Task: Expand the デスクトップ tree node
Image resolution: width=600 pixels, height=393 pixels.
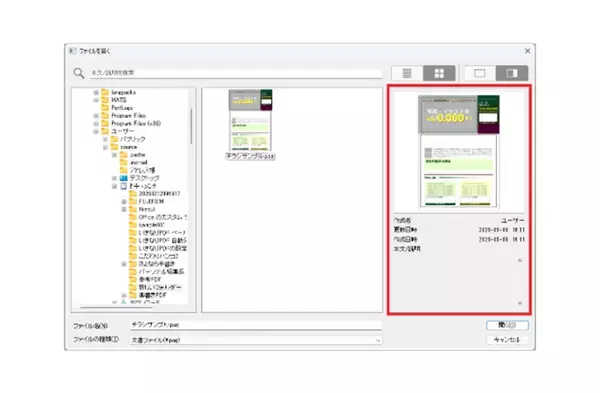Action: tap(114, 178)
